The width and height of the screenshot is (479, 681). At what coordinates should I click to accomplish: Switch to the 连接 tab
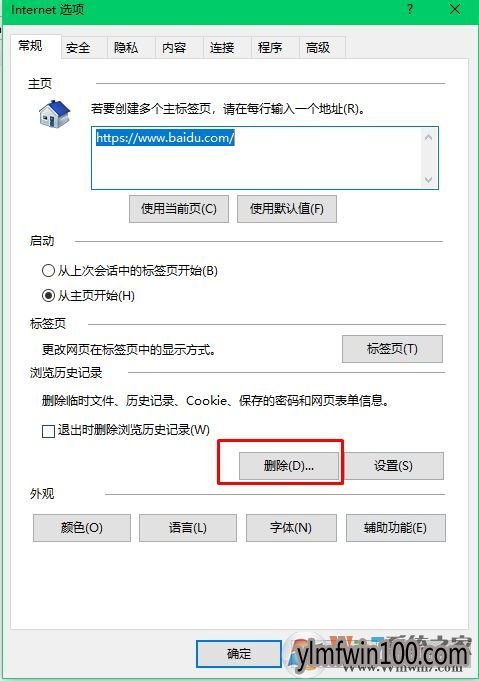(x=222, y=47)
